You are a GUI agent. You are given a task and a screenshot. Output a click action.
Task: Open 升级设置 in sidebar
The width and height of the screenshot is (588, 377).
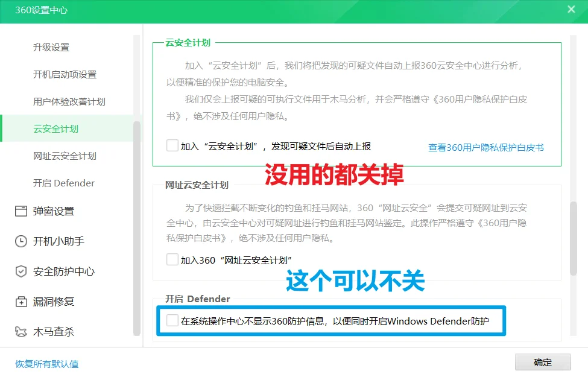[51, 47]
